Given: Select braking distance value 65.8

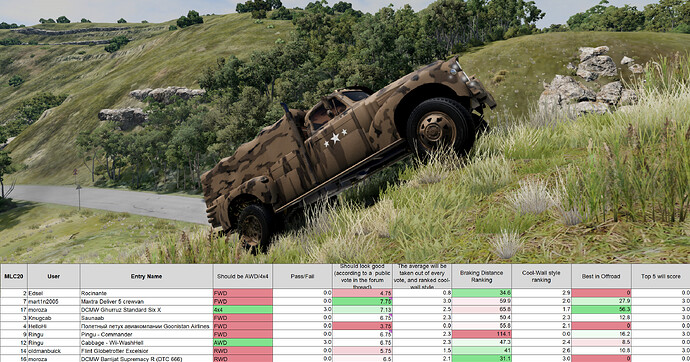Looking at the screenshot, I should click(481, 310).
